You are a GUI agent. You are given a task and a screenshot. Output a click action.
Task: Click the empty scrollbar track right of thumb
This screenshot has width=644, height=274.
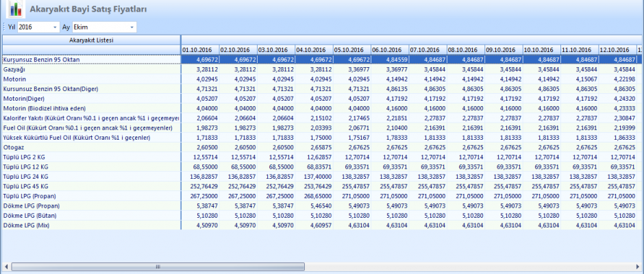(466, 266)
